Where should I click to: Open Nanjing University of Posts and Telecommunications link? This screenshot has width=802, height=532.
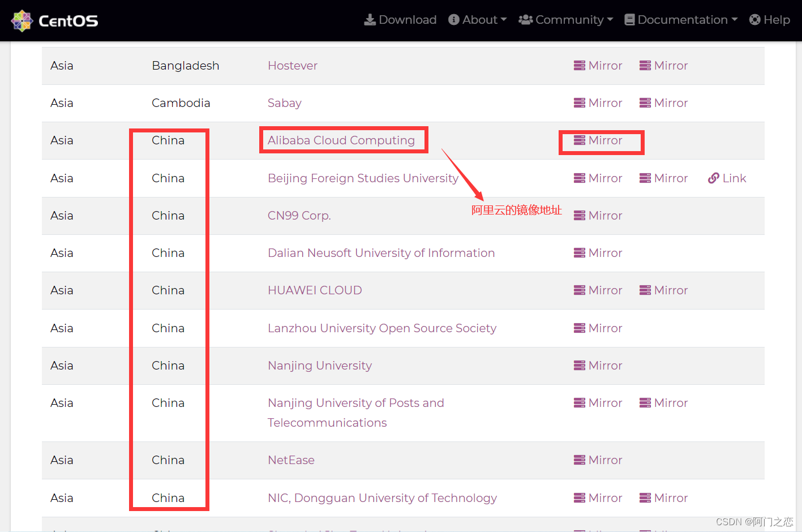355,413
